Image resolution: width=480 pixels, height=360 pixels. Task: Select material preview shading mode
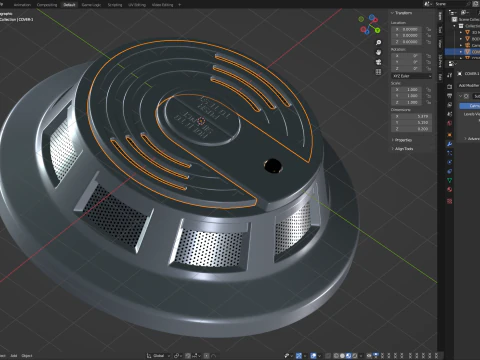349,356
